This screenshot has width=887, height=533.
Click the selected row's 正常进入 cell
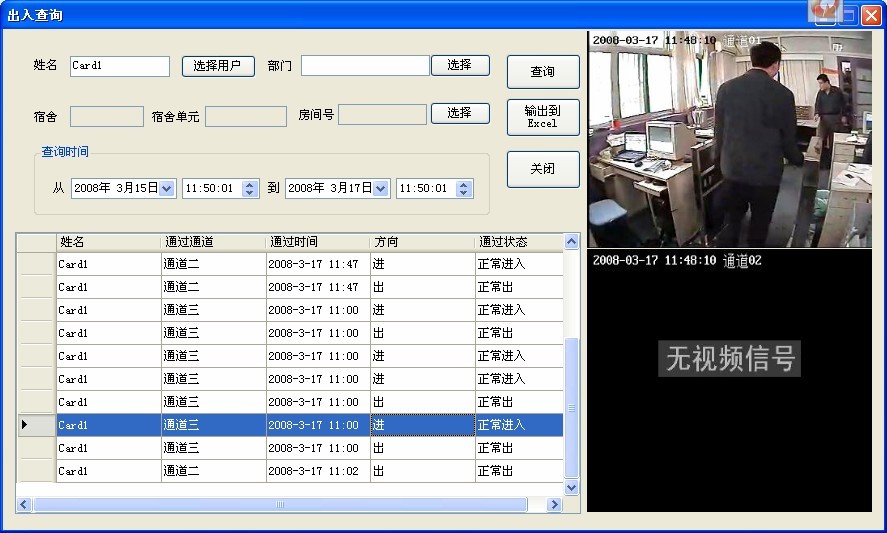tap(519, 425)
